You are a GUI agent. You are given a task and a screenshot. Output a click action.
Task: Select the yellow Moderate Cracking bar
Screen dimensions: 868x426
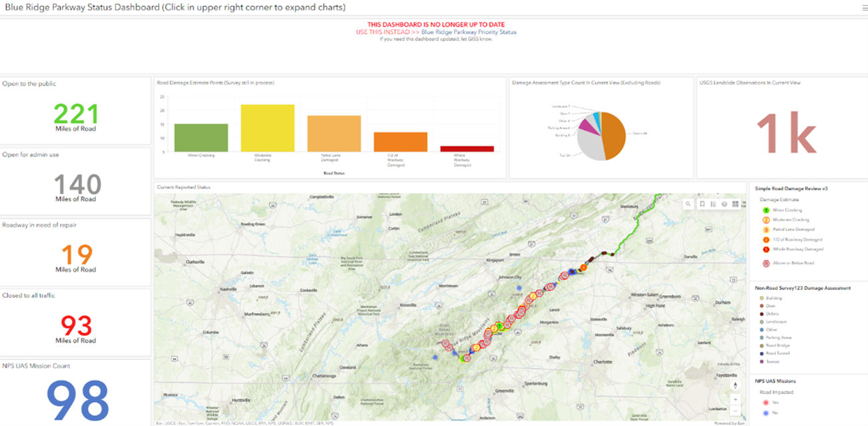[x=268, y=126]
